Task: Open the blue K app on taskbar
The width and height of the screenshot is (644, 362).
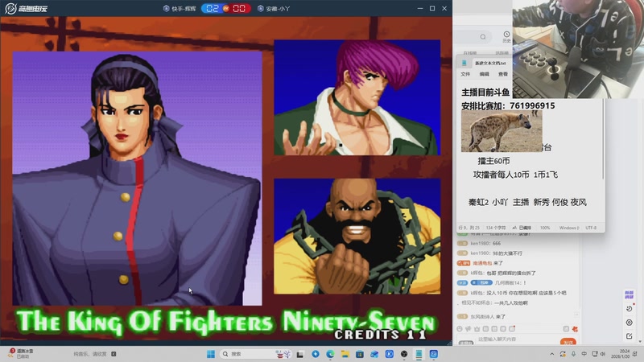Action: click(x=390, y=354)
